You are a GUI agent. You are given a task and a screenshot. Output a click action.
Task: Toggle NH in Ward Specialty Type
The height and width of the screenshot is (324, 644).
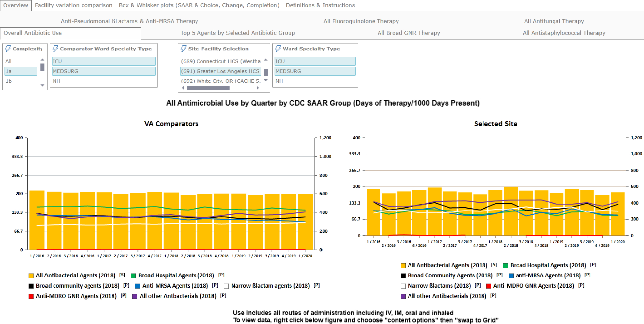click(315, 81)
